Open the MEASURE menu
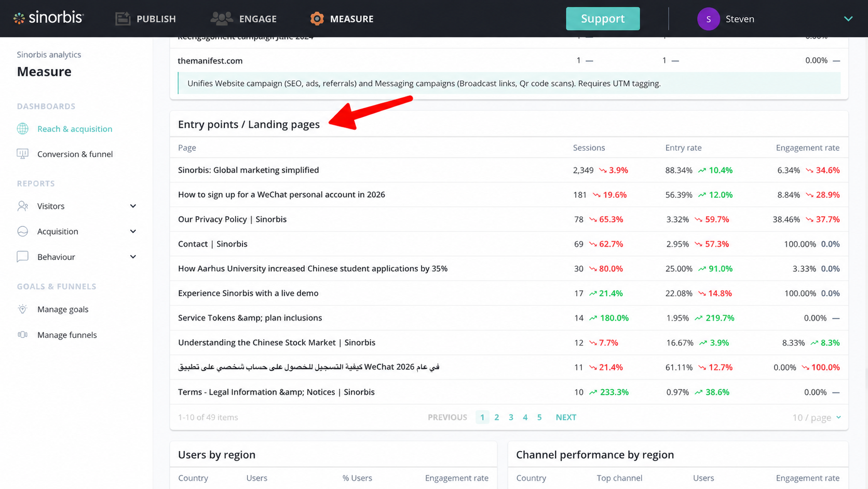The height and width of the screenshot is (489, 868). coord(342,19)
